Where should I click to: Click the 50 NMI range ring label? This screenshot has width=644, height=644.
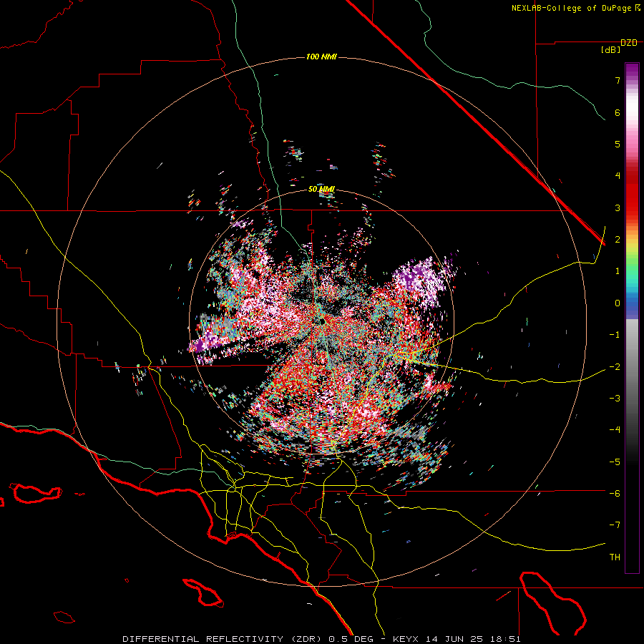click(321, 190)
